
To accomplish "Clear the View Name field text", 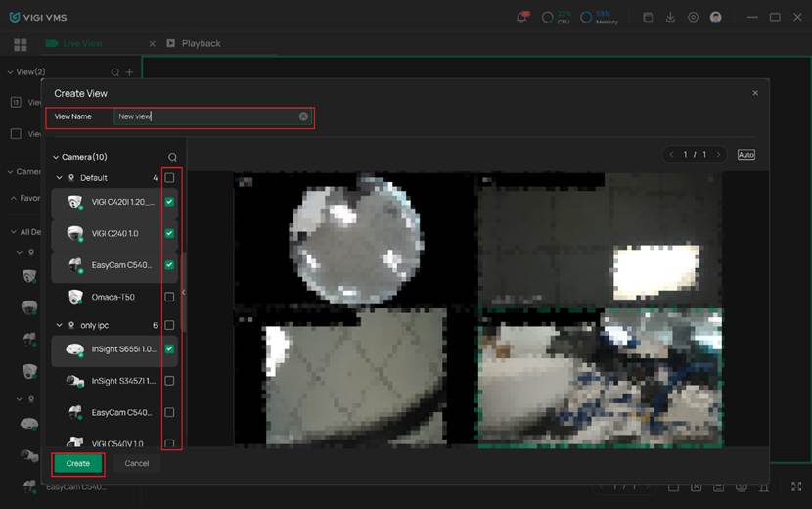I will click(303, 116).
